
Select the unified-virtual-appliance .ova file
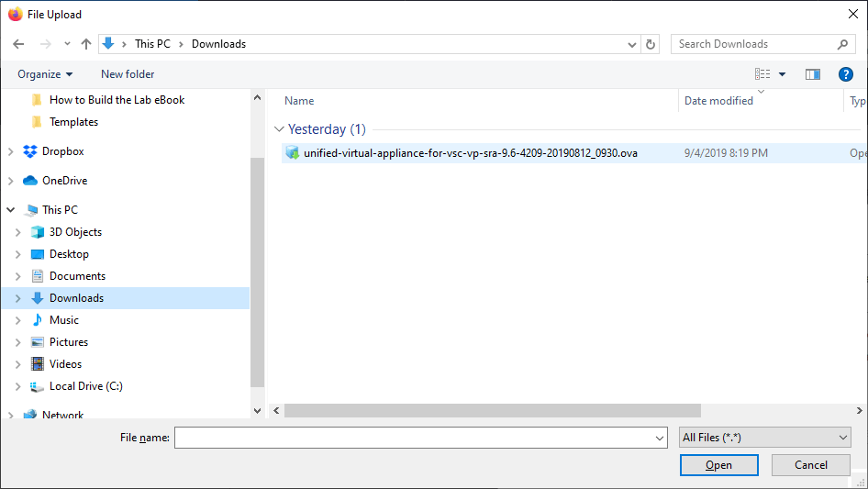(470, 153)
